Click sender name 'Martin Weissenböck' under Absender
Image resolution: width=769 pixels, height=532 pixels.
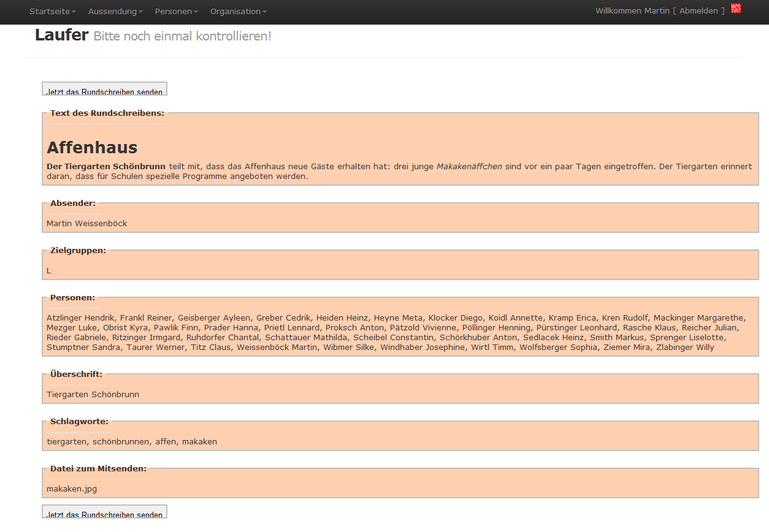tap(87, 224)
